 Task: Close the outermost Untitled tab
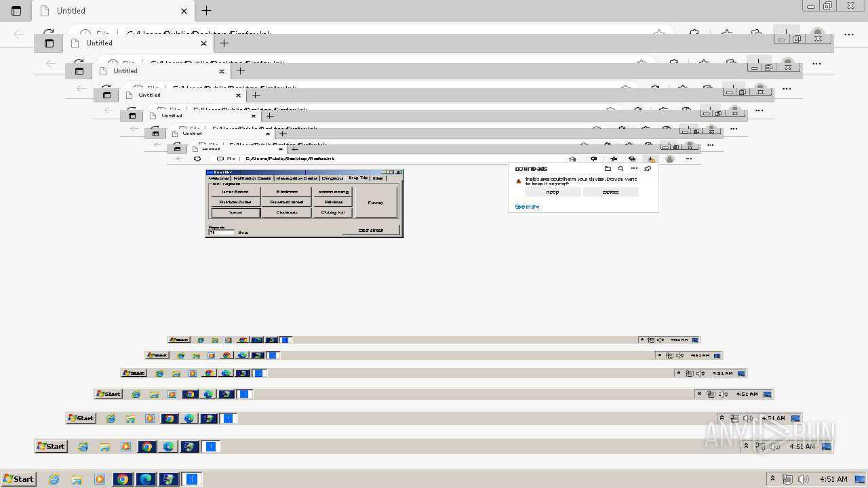[x=184, y=11]
